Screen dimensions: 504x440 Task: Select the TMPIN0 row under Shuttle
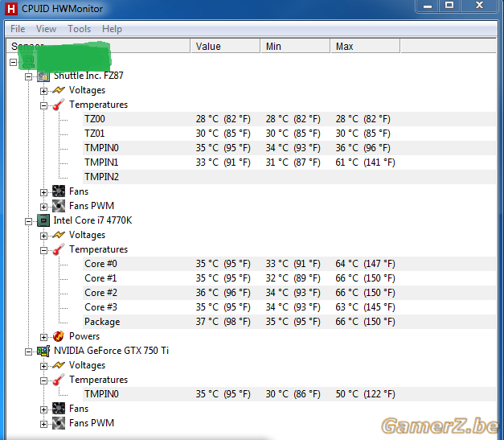tap(289, 148)
